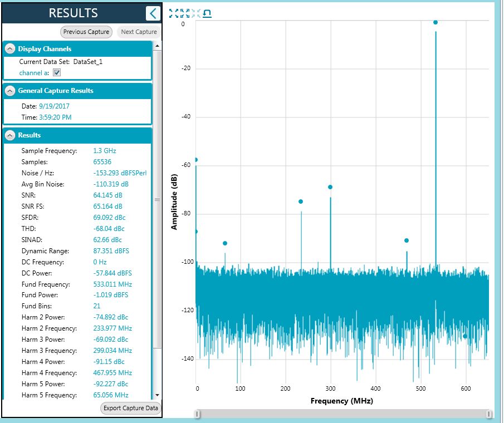This screenshot has height=423, width=504.
Task: Click the results panel vertical scrollbar thumb
Action: pos(157,200)
